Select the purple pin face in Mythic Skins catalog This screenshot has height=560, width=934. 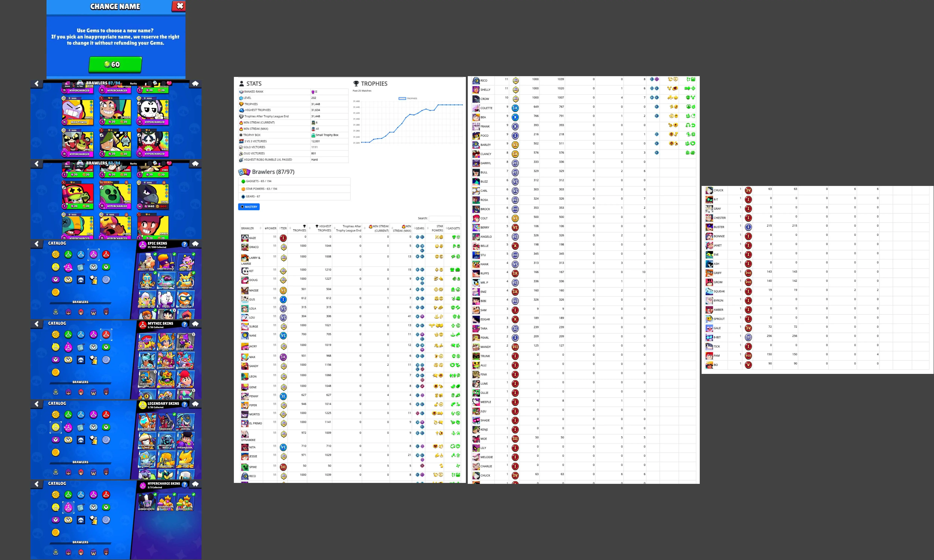point(55,360)
